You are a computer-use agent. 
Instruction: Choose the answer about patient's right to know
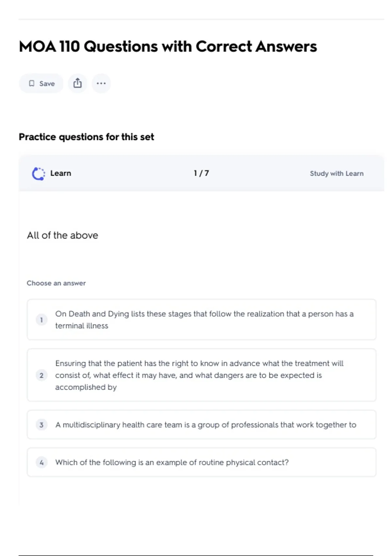(199, 375)
